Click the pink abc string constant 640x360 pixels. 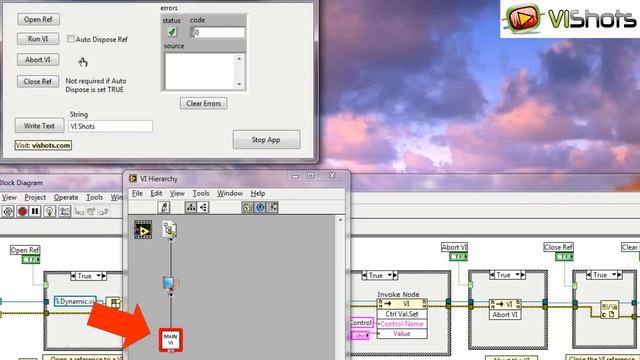(x=360, y=336)
